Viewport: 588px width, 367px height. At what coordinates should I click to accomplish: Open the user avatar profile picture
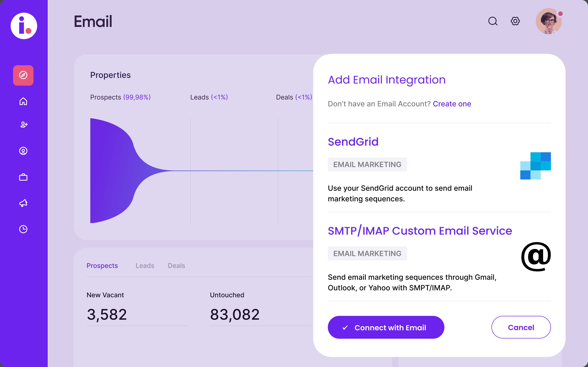click(549, 22)
